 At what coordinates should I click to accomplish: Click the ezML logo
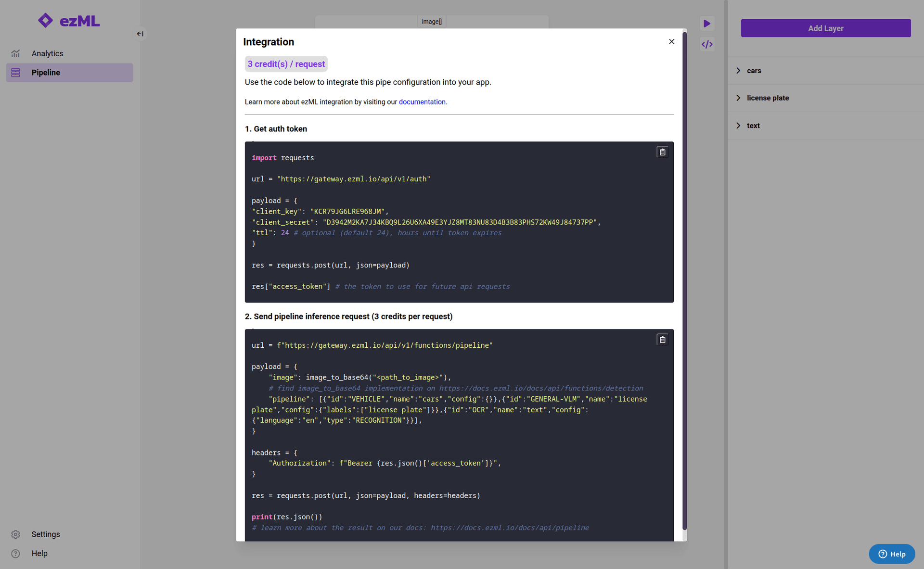coord(69,21)
